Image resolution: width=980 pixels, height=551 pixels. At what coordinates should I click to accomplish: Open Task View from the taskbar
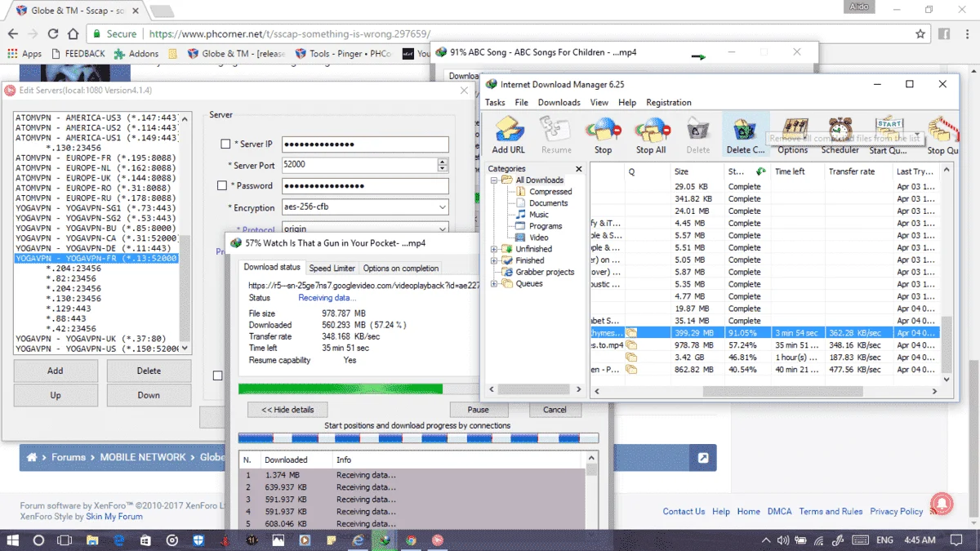pyautogui.click(x=65, y=540)
